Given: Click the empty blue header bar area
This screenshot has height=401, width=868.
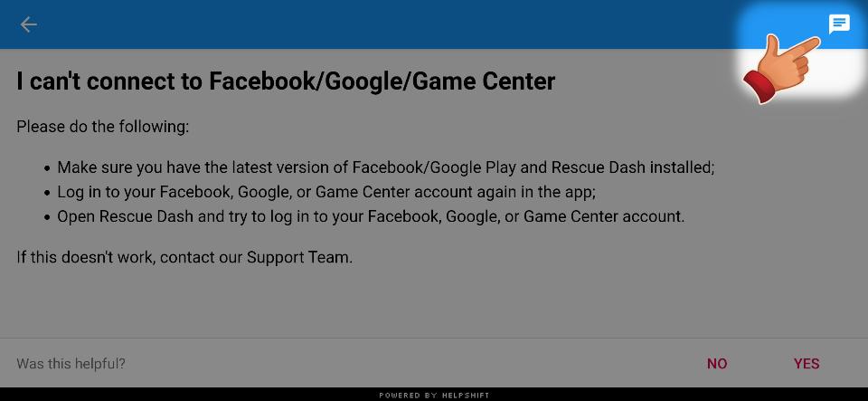Looking at the screenshot, I should 388,24.
